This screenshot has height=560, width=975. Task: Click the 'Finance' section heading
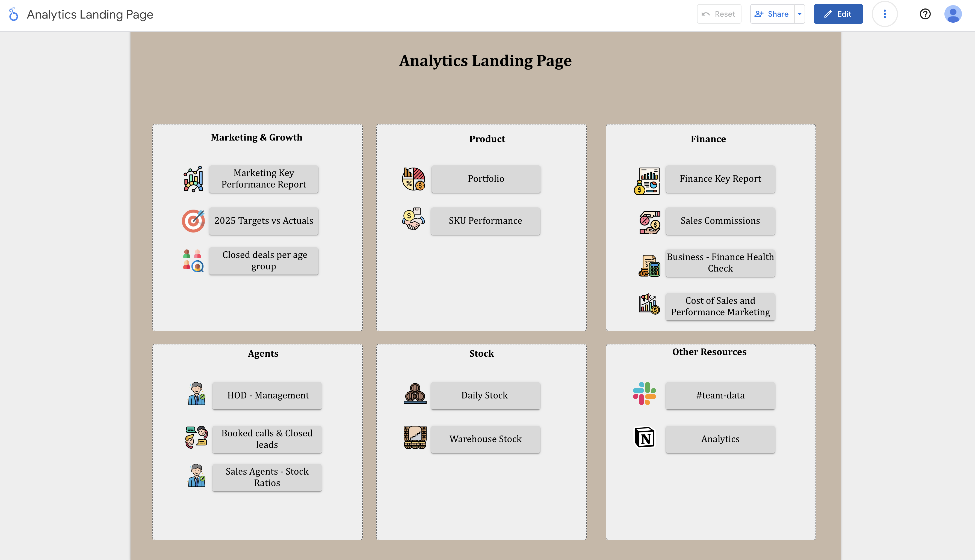pos(708,139)
